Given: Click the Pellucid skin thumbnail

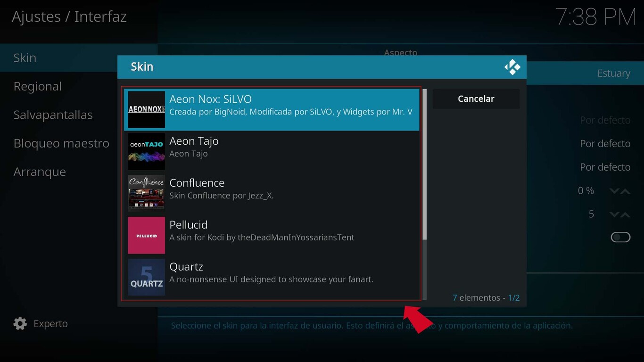Looking at the screenshot, I should point(146,235).
